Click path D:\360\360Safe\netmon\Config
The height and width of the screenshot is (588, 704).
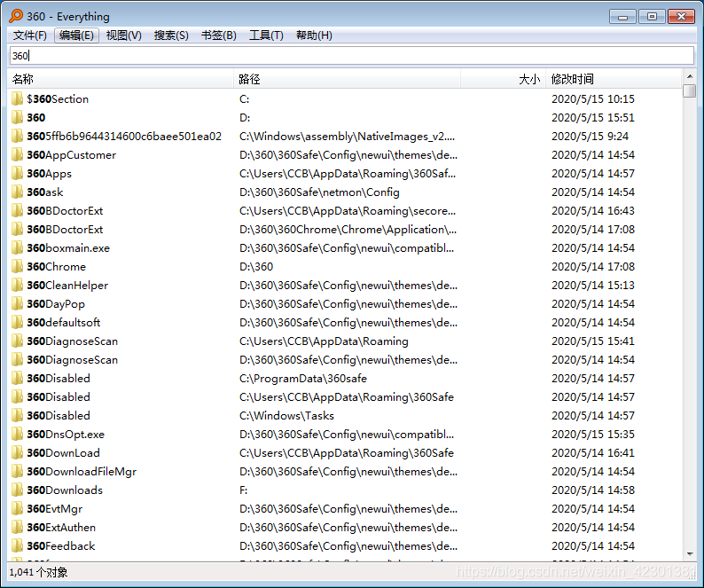pyautogui.click(x=319, y=192)
